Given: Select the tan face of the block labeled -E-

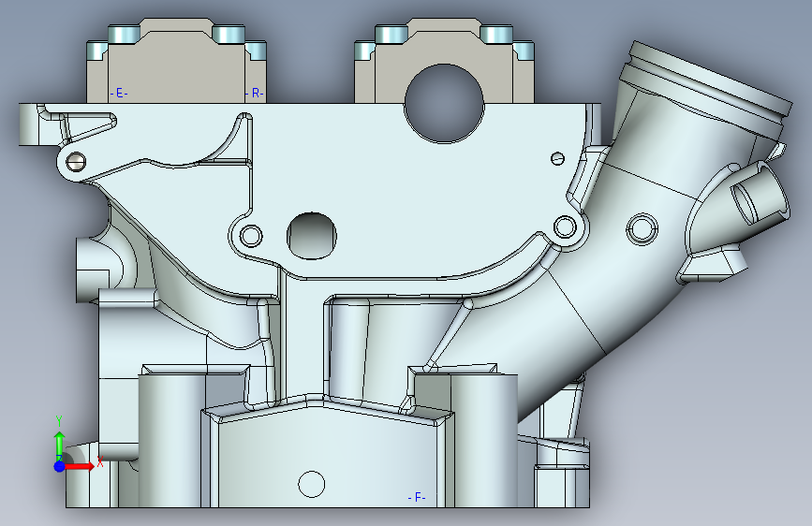Looking at the screenshot, I should pos(176,66).
